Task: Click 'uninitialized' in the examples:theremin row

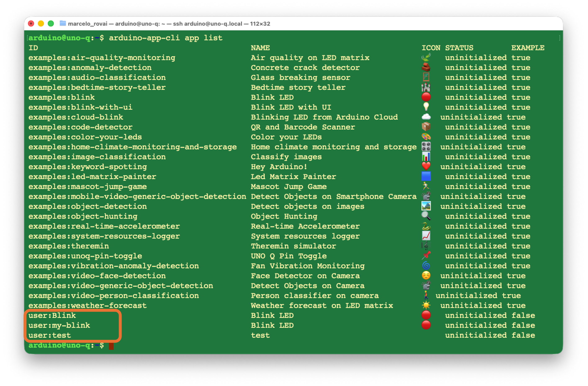Action: coord(476,246)
